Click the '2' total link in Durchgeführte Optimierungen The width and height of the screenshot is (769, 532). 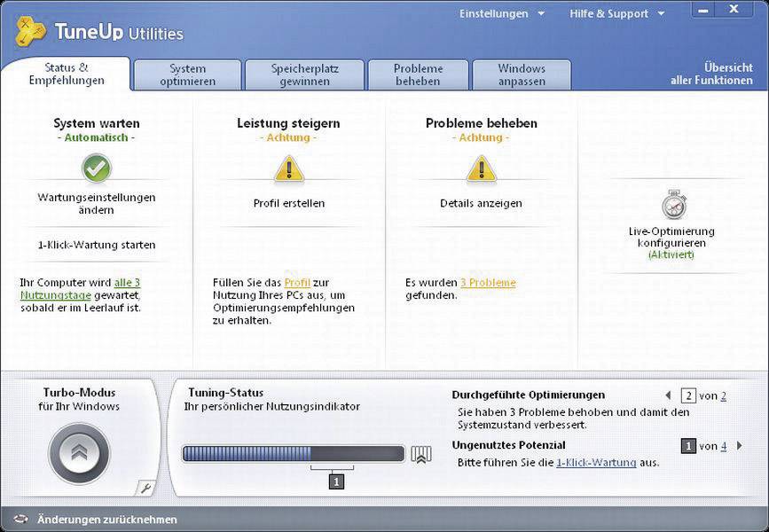pos(724,395)
